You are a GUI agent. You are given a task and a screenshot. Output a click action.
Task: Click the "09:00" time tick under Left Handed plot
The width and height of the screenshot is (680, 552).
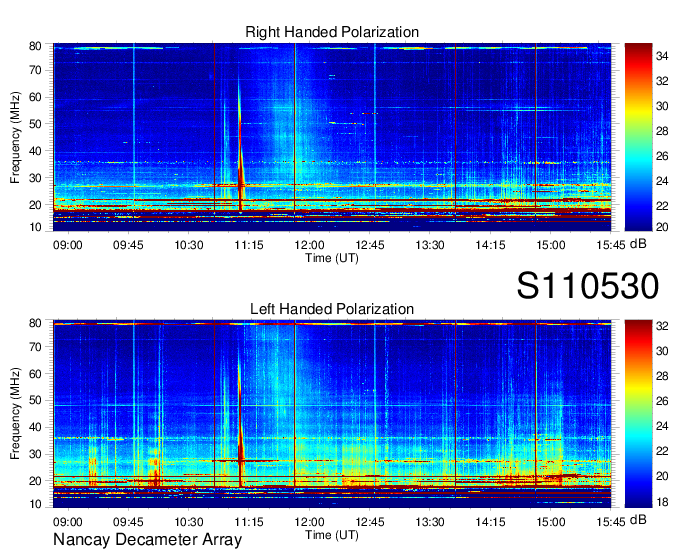(68, 522)
